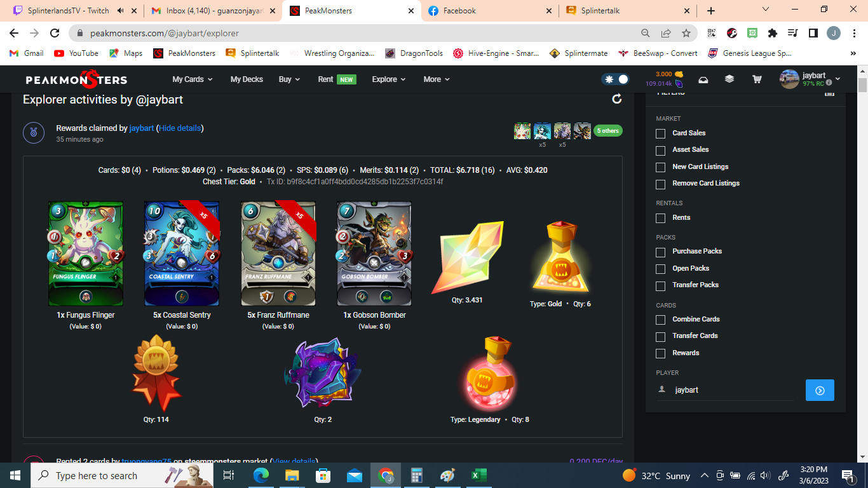Open the inbox tray icon in header

(703, 79)
